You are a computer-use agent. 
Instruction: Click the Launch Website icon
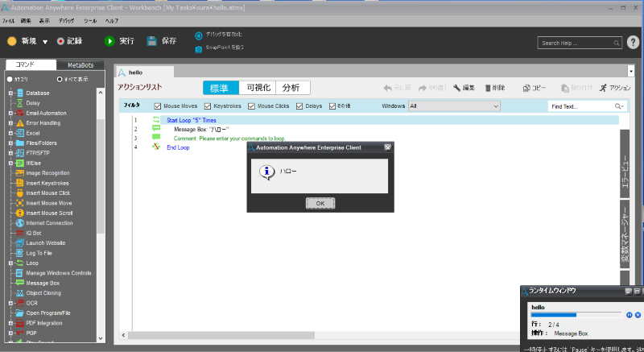(19, 243)
